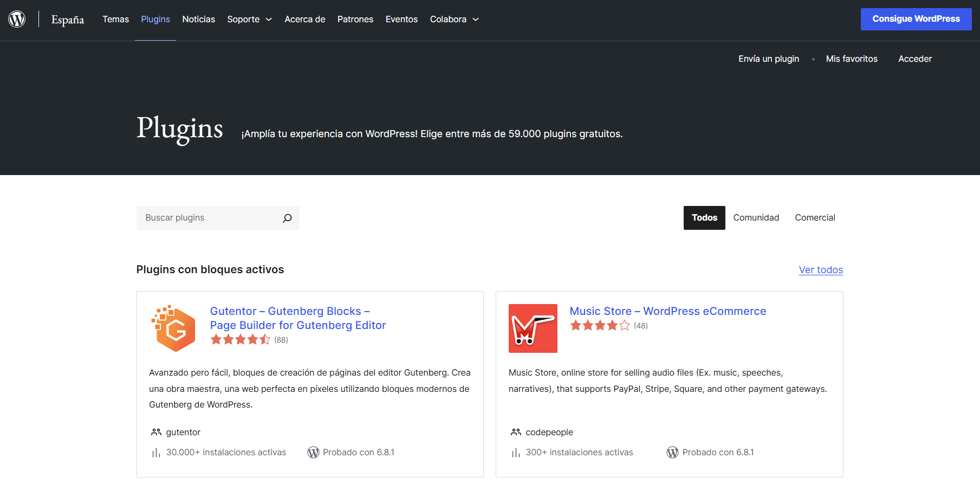Click the search magnifier icon
Image resolution: width=980 pixels, height=484 pixels.
[x=287, y=218]
